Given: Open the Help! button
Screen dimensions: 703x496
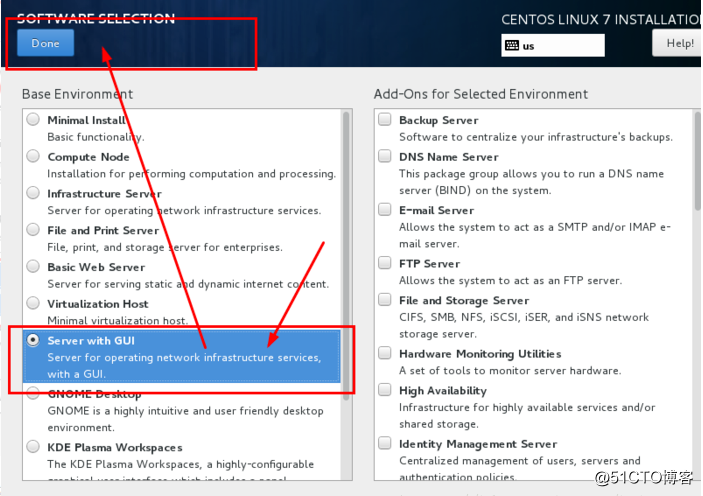Looking at the screenshot, I should [679, 43].
